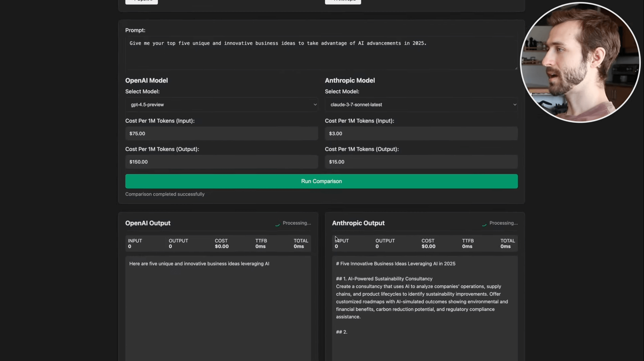This screenshot has width=644, height=361.
Task: Click the prompt textarea resize handle
Action: tap(516, 68)
